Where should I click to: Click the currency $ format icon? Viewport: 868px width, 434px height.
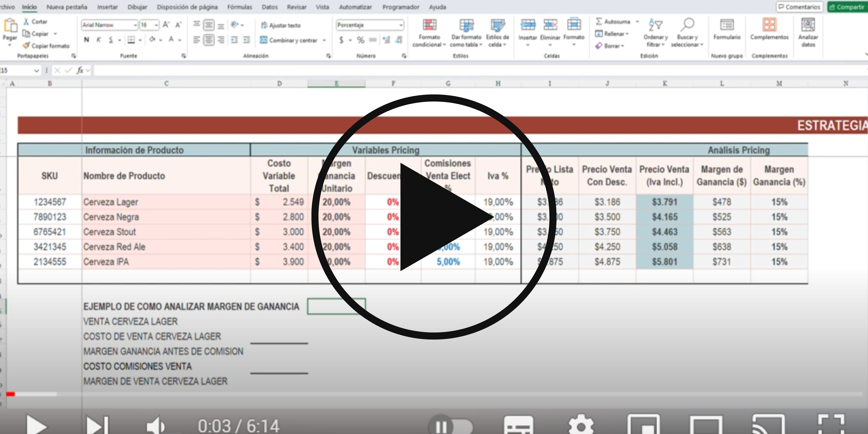(341, 40)
